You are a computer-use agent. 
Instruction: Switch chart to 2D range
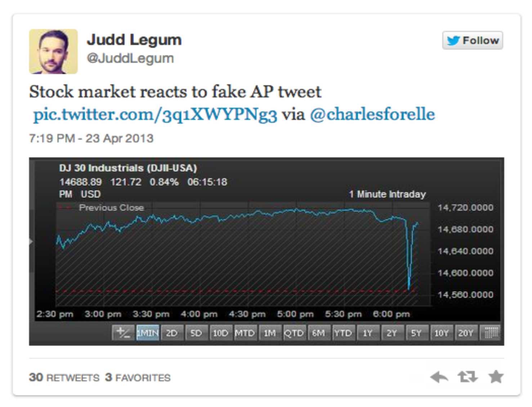[x=171, y=333]
